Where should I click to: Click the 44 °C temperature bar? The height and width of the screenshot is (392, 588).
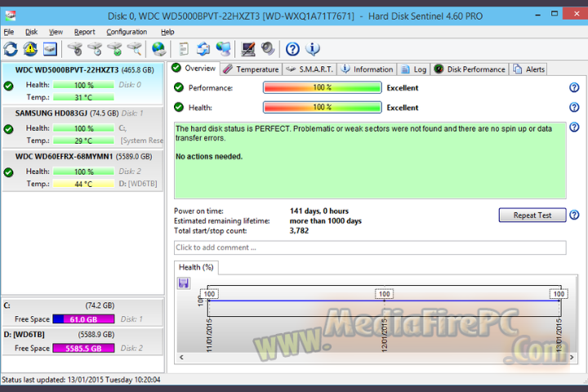tap(83, 184)
